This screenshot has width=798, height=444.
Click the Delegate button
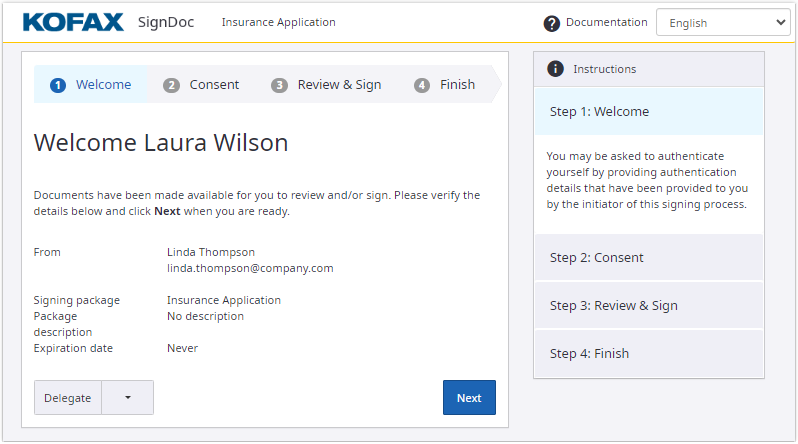[68, 398]
